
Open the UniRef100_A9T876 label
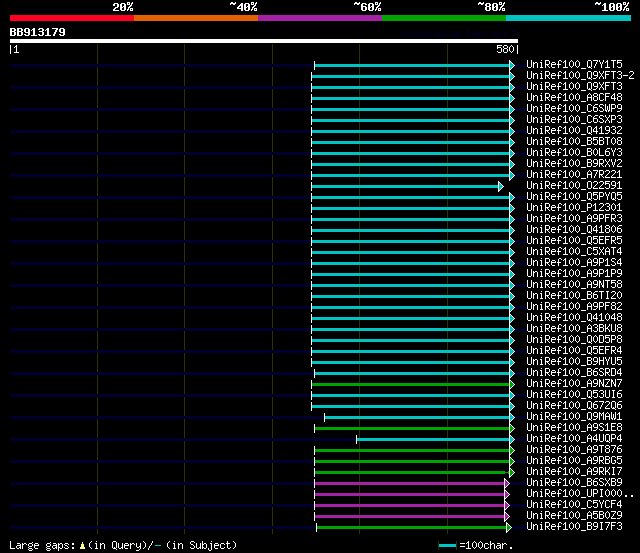(x=574, y=450)
